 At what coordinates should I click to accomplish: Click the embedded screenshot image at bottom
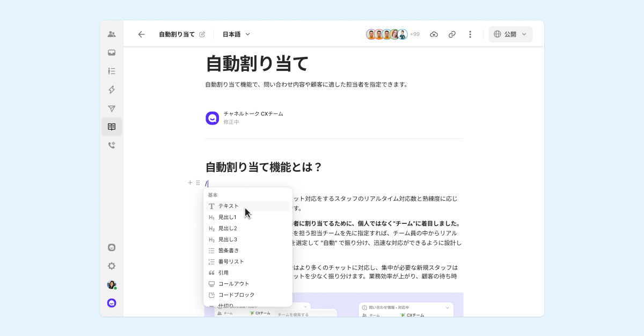334,304
